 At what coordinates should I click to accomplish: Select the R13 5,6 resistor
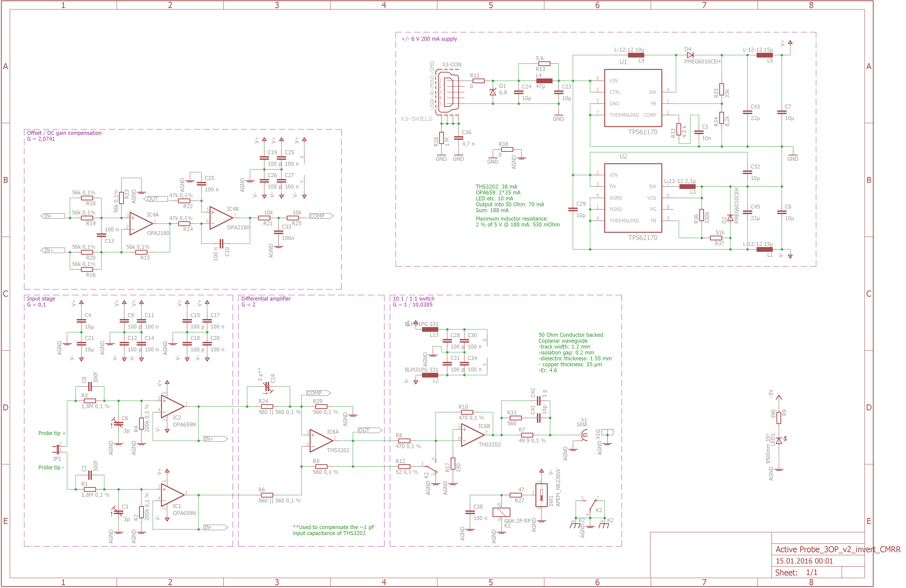[544, 64]
